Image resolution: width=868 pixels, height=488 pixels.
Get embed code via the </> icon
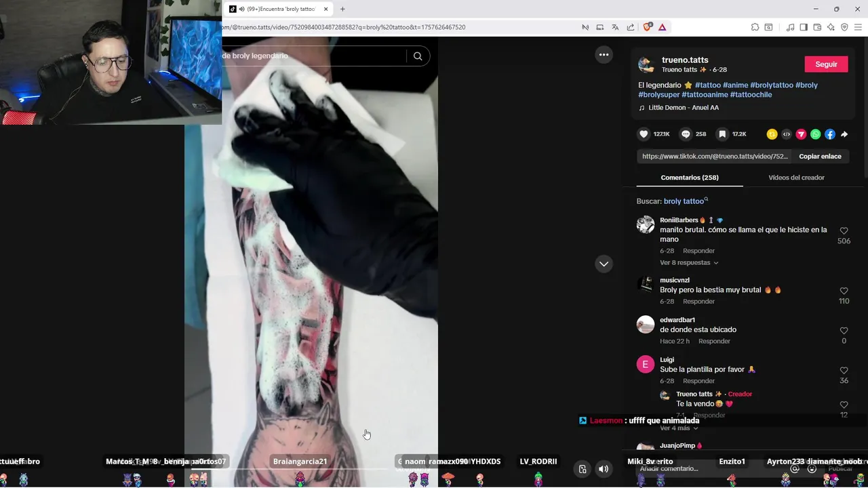[x=787, y=134]
